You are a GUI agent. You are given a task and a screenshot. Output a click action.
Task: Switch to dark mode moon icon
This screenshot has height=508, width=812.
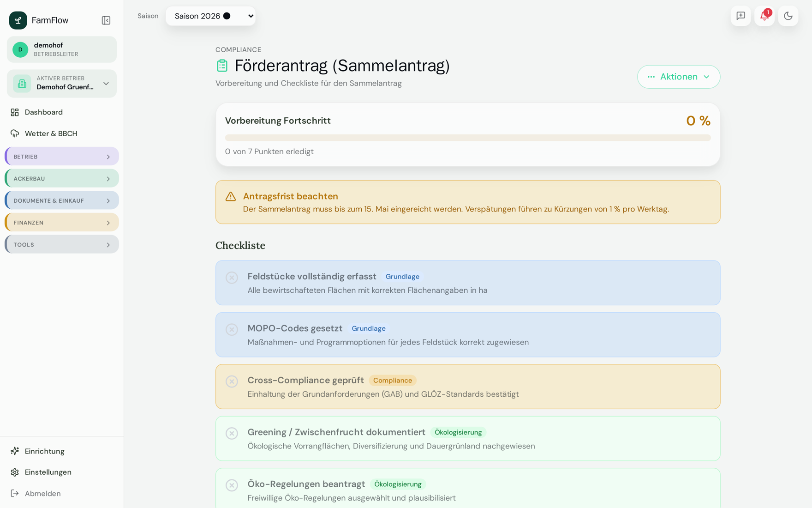click(788, 16)
